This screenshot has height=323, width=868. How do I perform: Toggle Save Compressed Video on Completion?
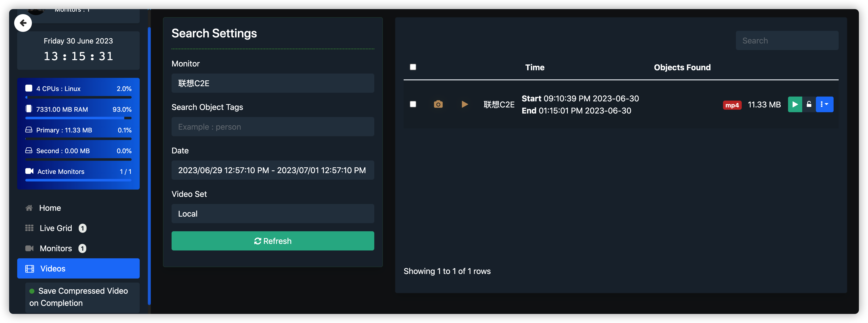coord(82,297)
